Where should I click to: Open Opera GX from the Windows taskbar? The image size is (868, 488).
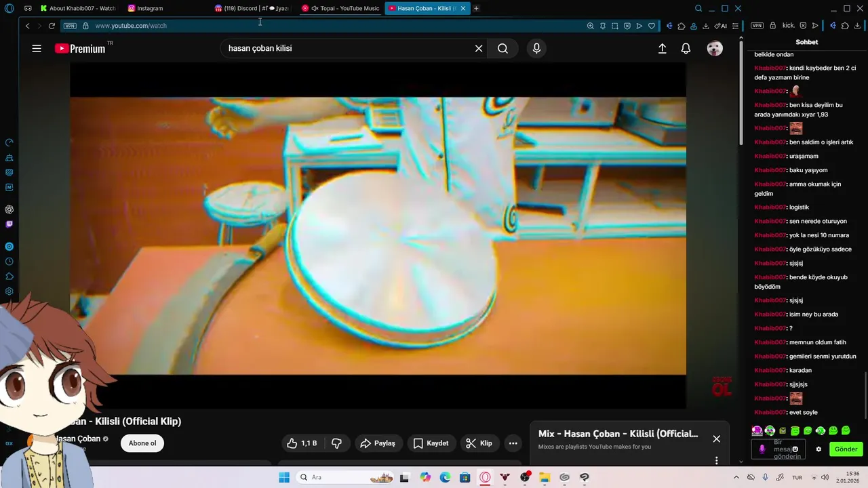click(x=485, y=477)
